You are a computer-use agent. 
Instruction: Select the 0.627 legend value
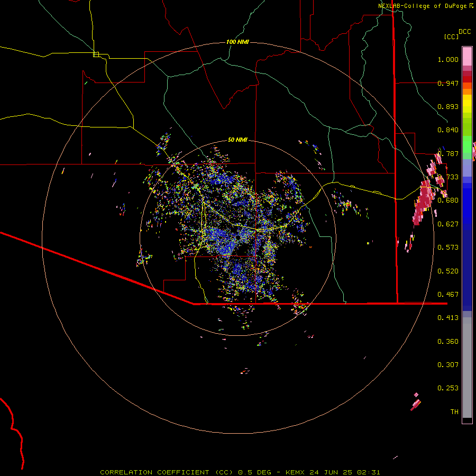click(x=448, y=224)
